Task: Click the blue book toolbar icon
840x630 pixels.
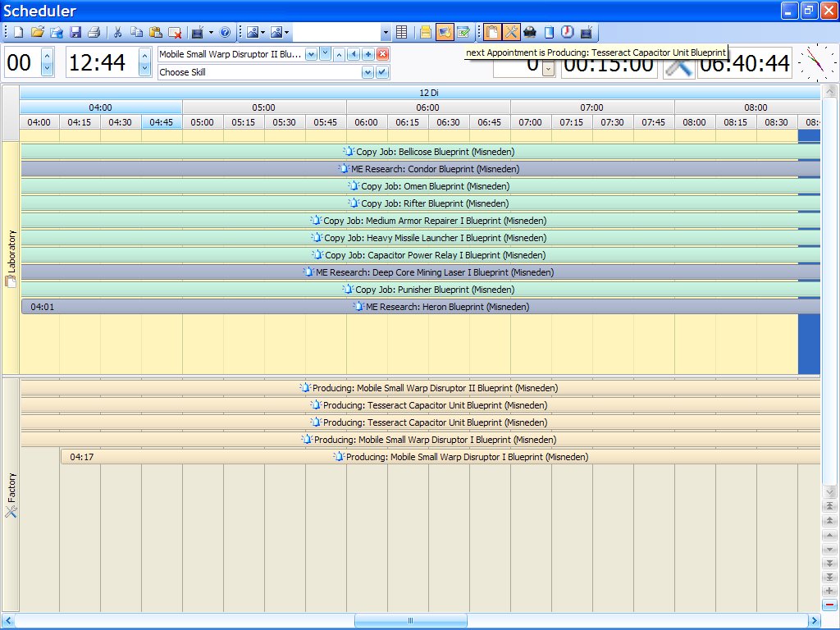Action: point(549,33)
